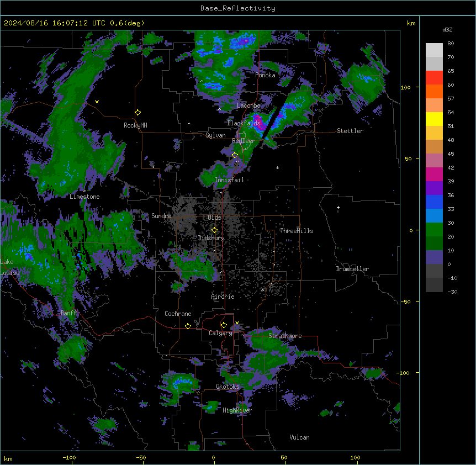Image resolution: width=476 pixels, height=465 pixels.
Task: Select the Innisfail city label
Action: (x=229, y=180)
